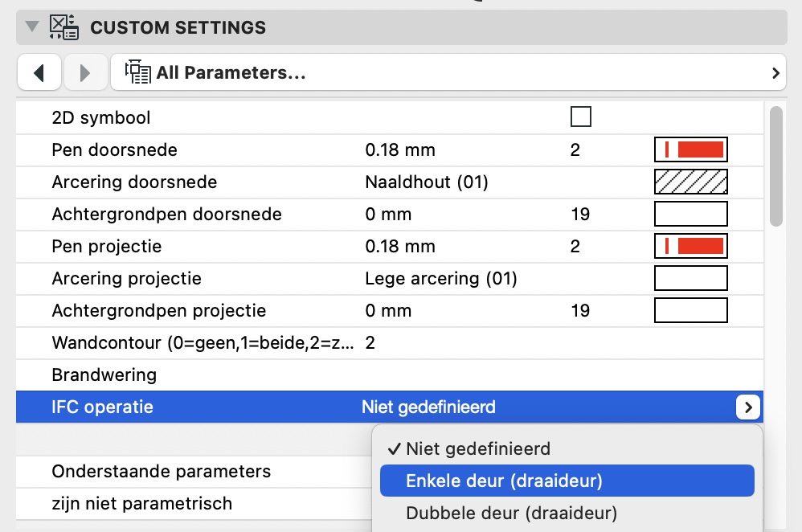Open the Pen projectie red pen swatch
Viewport: 802px width, 532px height.
(691, 246)
